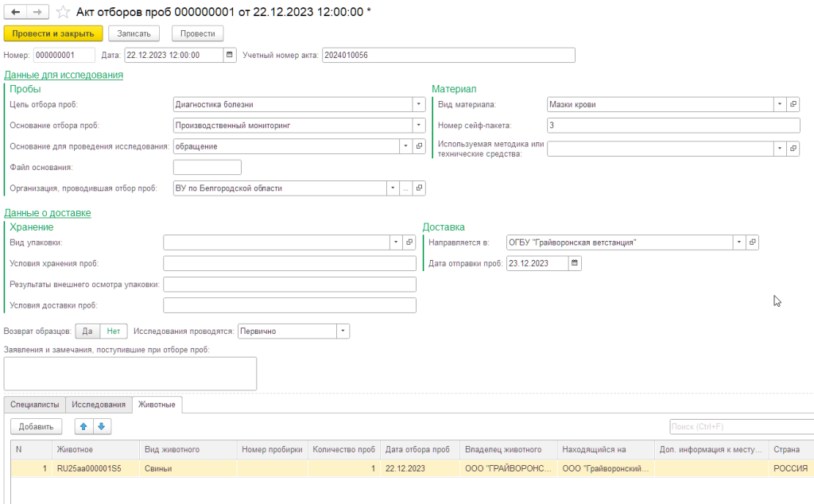This screenshot has height=504, width=814.
Task: Open the destination organization record icon
Action: [x=752, y=242]
